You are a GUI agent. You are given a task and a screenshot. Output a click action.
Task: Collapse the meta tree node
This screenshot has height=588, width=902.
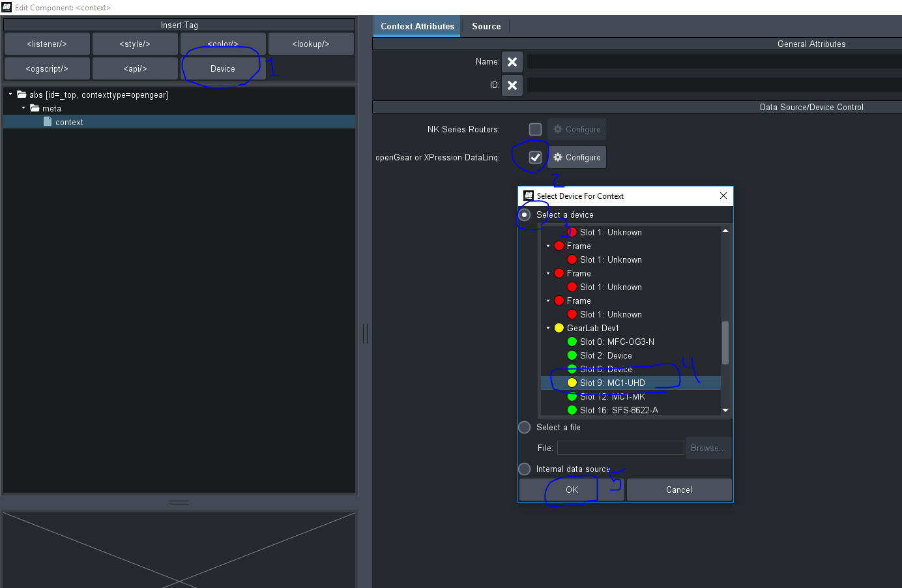point(23,108)
